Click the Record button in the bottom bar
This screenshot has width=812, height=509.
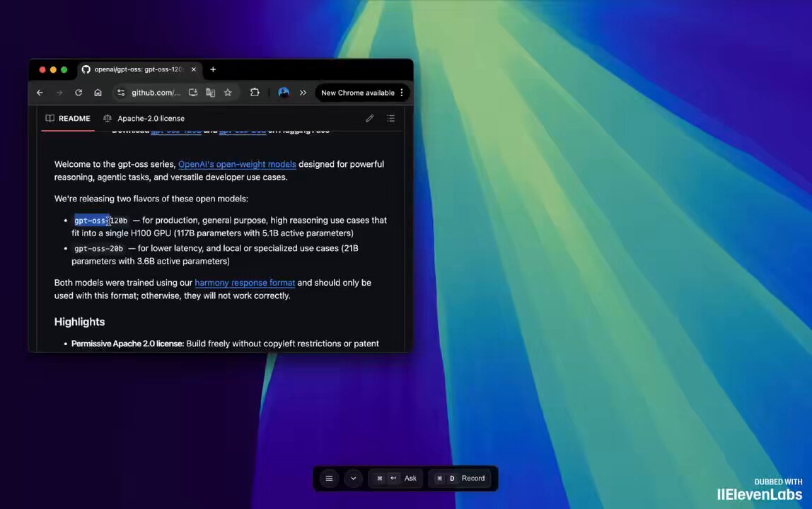pyautogui.click(x=461, y=479)
